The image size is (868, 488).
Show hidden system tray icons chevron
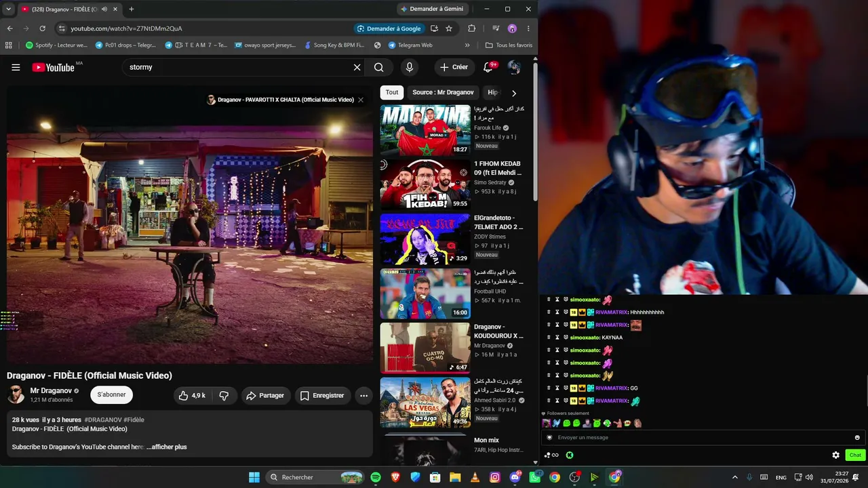[734, 477]
